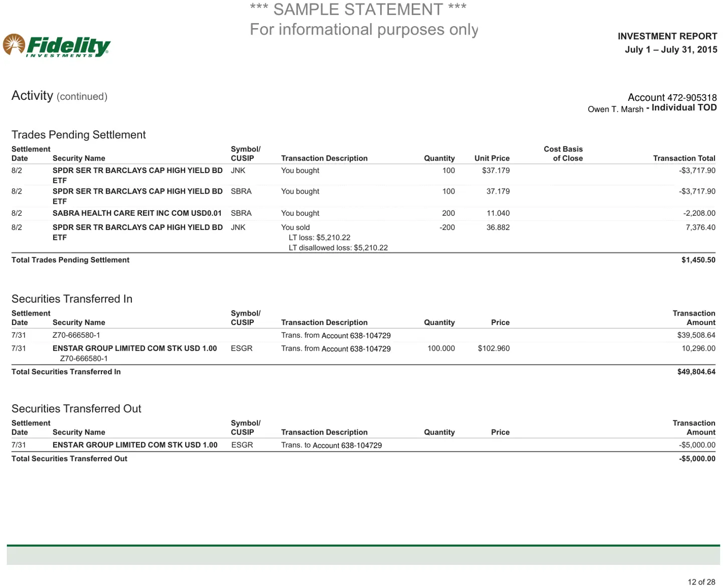Viewport: 723px width, 588px height.
Task: Select the 36.882 unit price
Action: click(498, 227)
